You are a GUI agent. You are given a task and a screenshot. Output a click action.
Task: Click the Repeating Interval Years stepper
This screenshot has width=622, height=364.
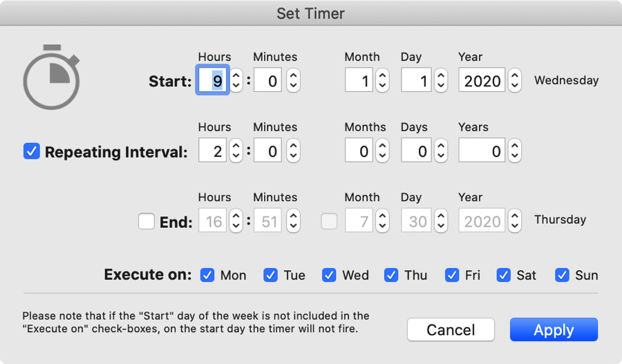point(514,151)
